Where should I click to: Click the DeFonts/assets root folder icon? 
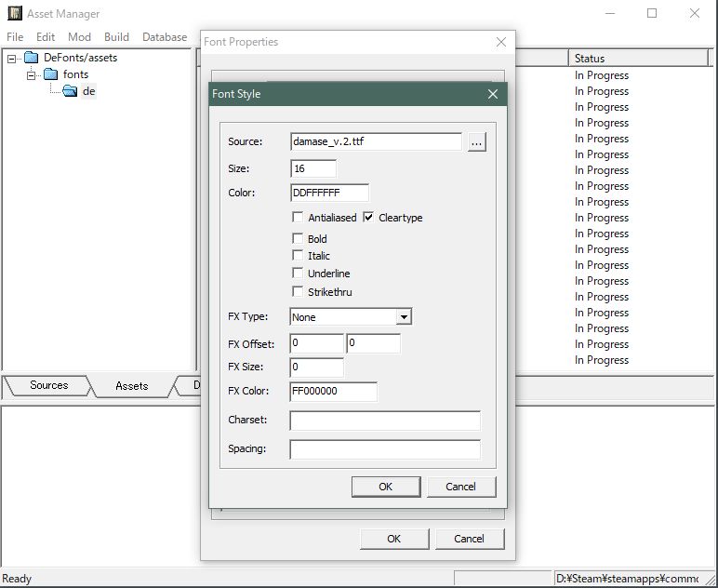(32, 58)
